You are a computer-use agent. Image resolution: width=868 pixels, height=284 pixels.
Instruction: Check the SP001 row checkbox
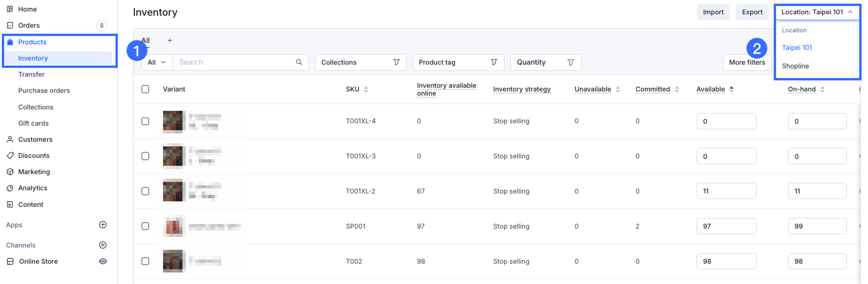pos(146,226)
